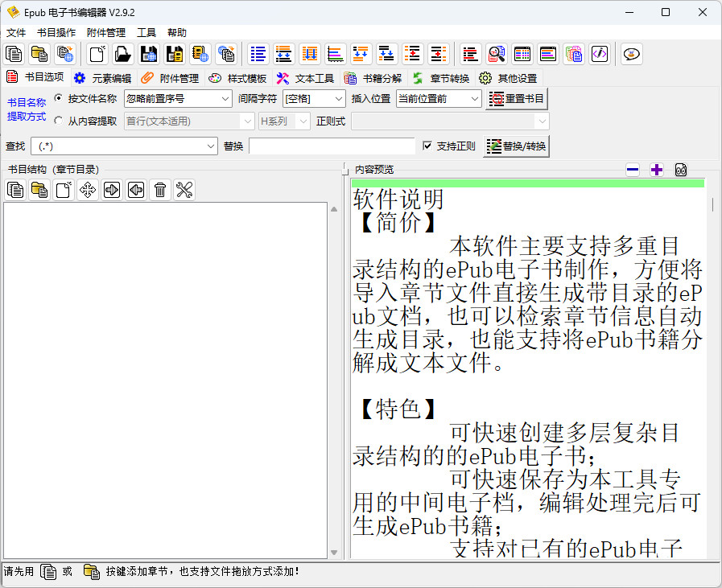Open the 忽略前置序号 dropdown
The image size is (722, 588).
pyautogui.click(x=178, y=98)
